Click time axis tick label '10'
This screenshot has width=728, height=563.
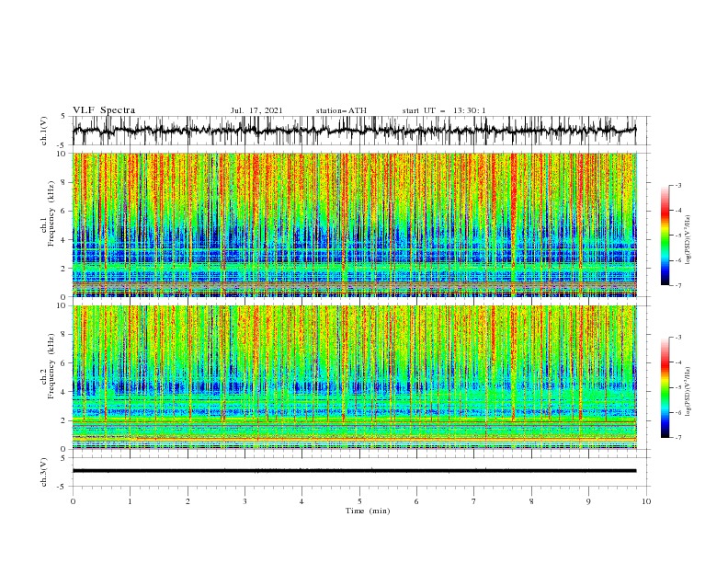coord(646,501)
